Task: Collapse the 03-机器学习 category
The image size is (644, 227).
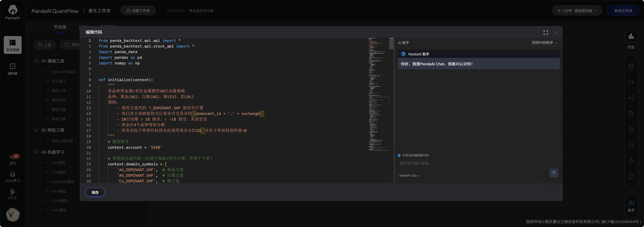Action: click(53, 152)
